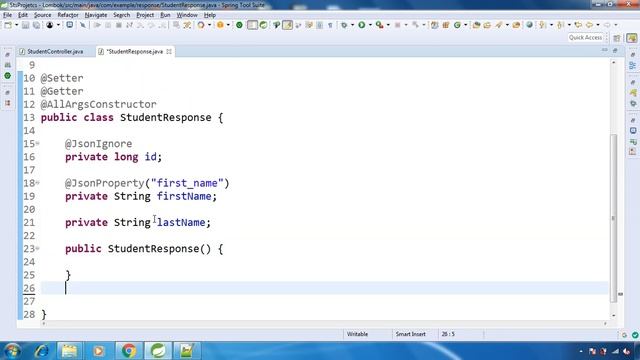Click the top icon in the right sidebar

(x=633, y=54)
